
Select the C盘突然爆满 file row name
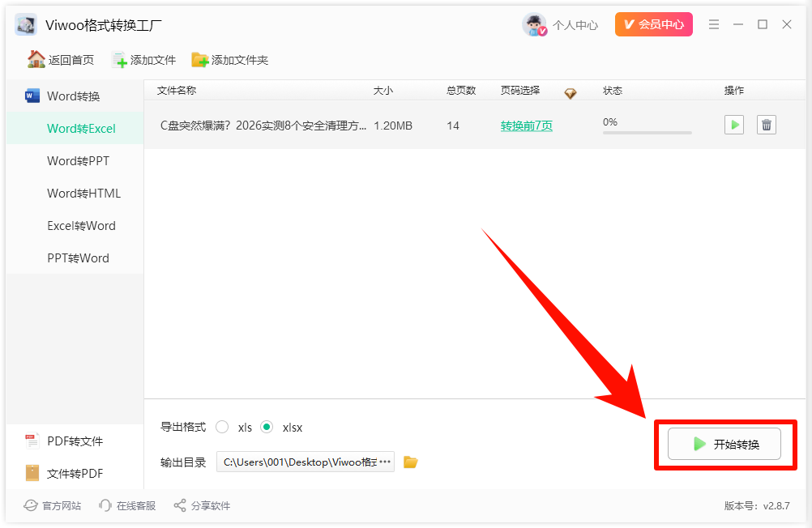pyautogui.click(x=263, y=126)
